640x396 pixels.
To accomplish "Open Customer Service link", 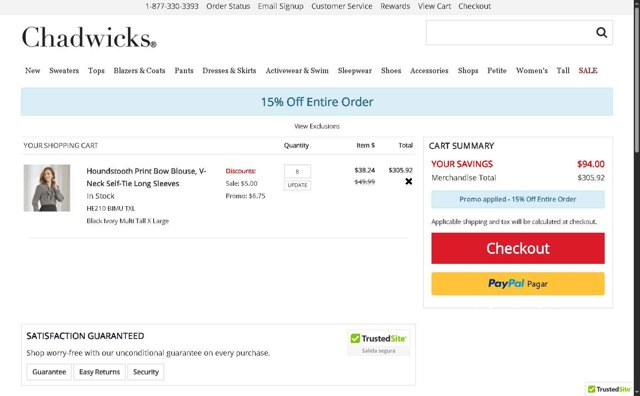I will 342,6.
